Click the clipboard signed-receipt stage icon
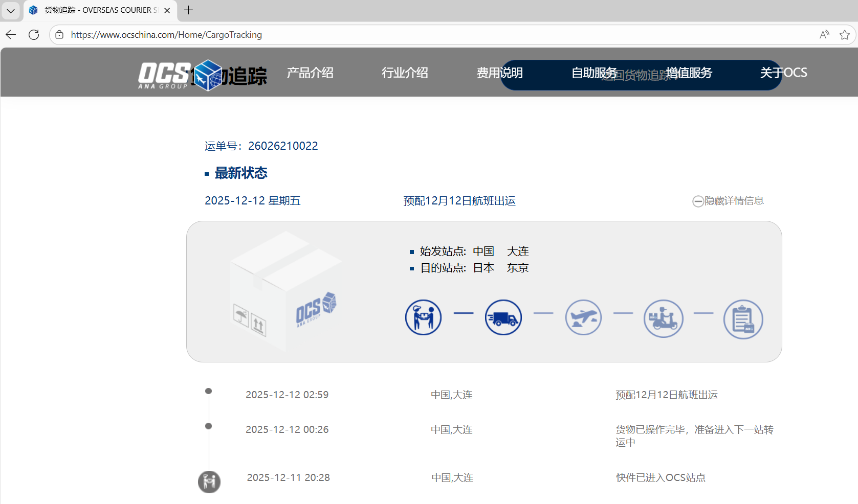 click(x=743, y=319)
